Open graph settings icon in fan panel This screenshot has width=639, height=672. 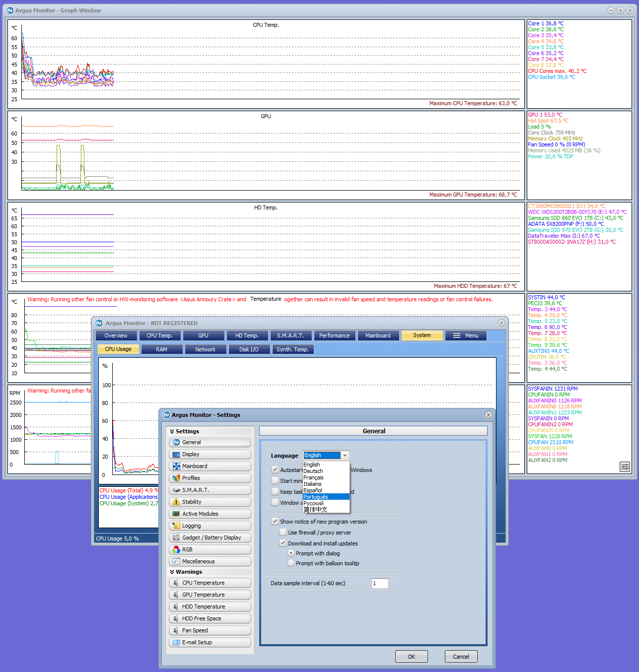625,467
